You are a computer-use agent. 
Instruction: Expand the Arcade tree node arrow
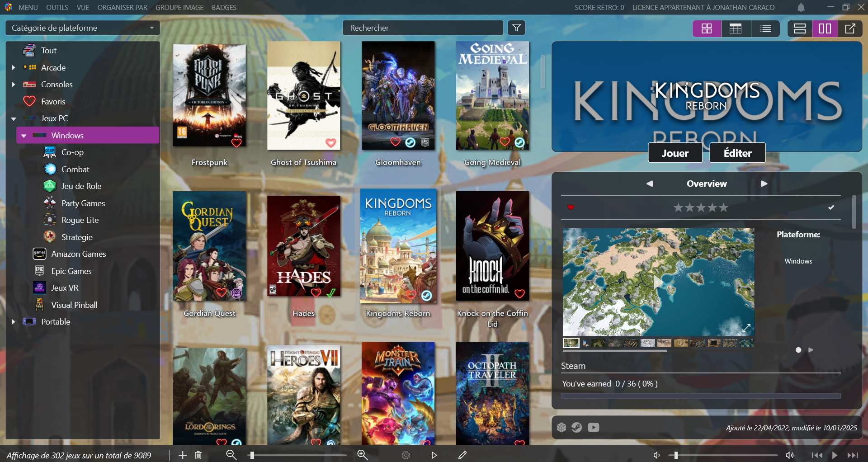(13, 67)
